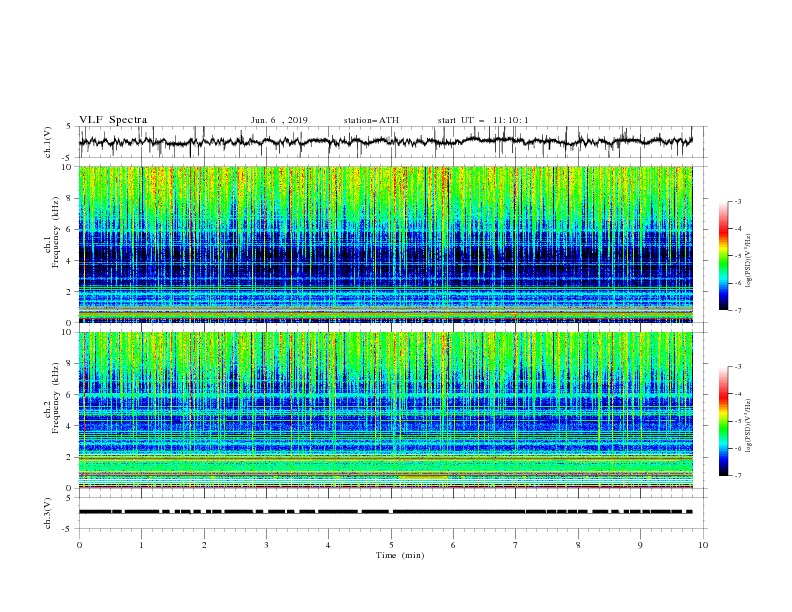This screenshot has height=612, width=792.
Task: Click time axis tick label "2"
Action: (x=204, y=545)
